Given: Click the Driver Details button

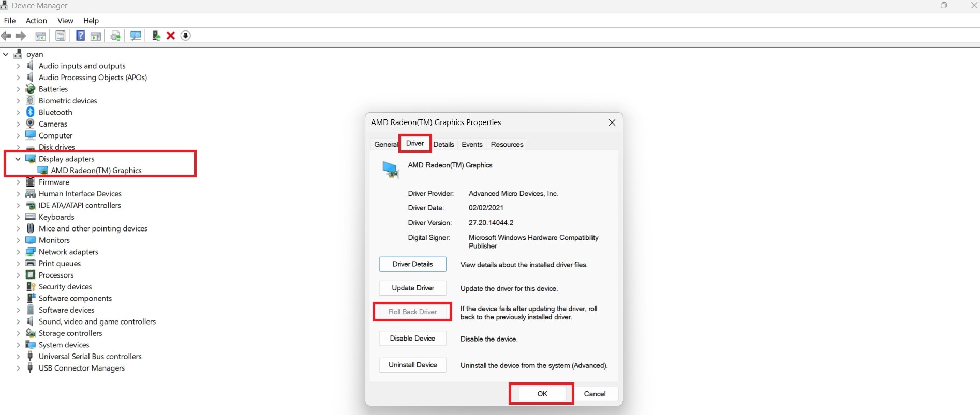Looking at the screenshot, I should (x=413, y=264).
